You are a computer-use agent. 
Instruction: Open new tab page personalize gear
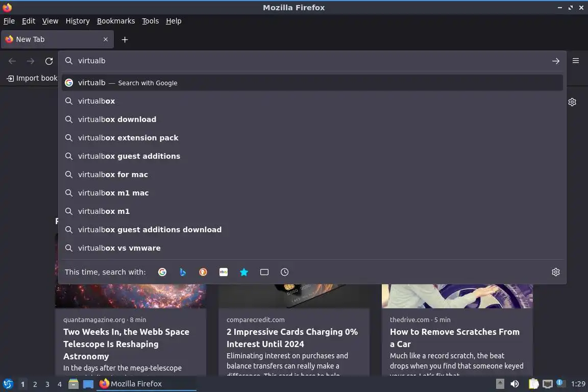[x=572, y=102]
